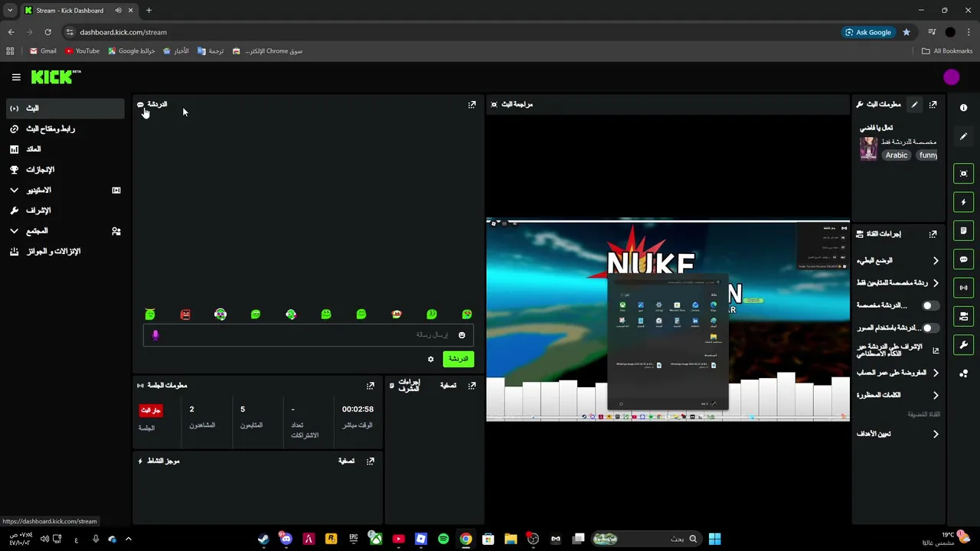The image size is (980, 551).
Task: Toggle the stream preview widget icon in right rail
Action: [963, 174]
